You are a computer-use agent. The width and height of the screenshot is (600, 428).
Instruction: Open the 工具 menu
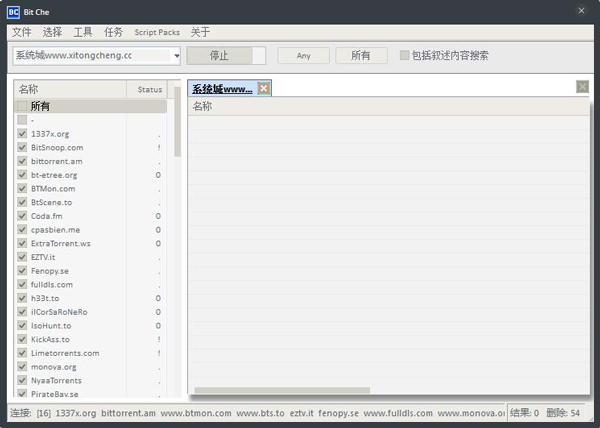pos(83,33)
